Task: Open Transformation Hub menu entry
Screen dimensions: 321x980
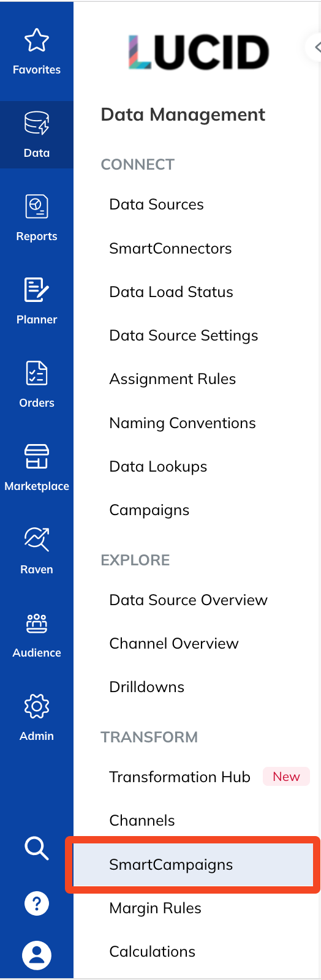Action: 179,777
